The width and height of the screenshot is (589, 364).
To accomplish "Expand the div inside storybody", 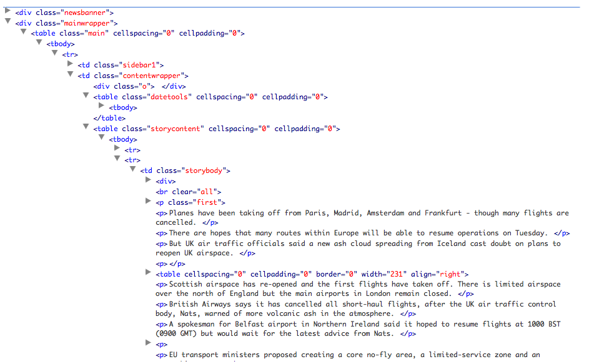I will 149,180.
